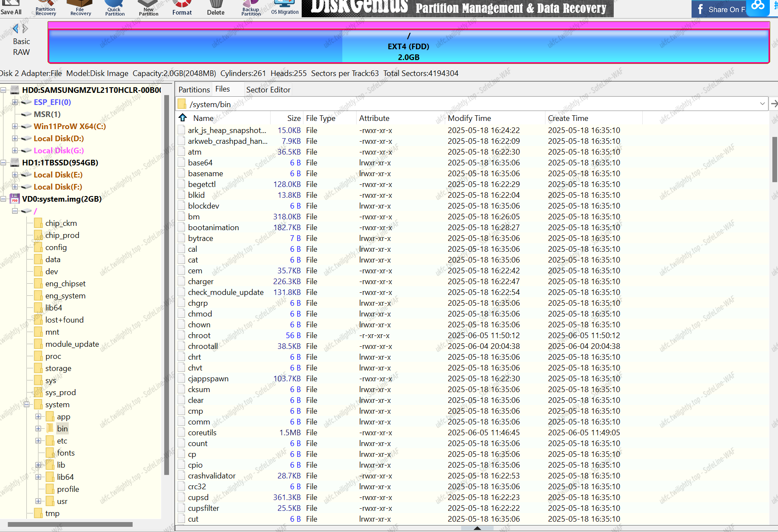Sort the file list by Modify Time column
This screenshot has height=532, width=778.
click(469, 118)
